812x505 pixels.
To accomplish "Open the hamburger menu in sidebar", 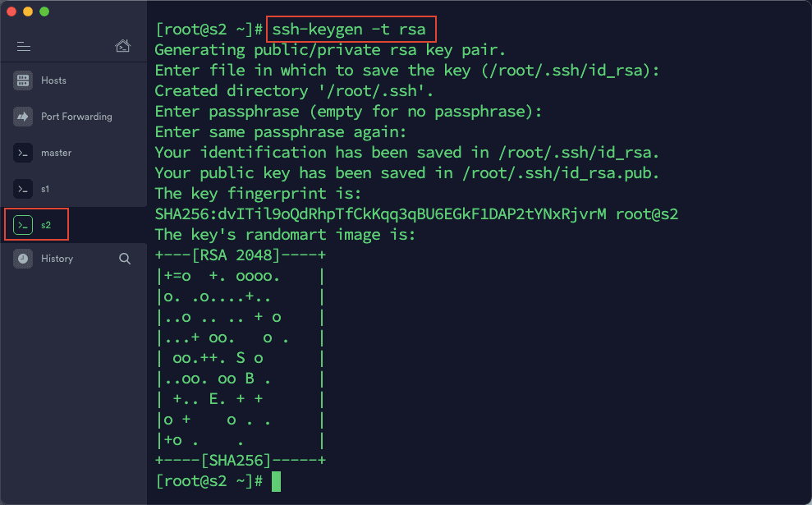I will 23,46.
